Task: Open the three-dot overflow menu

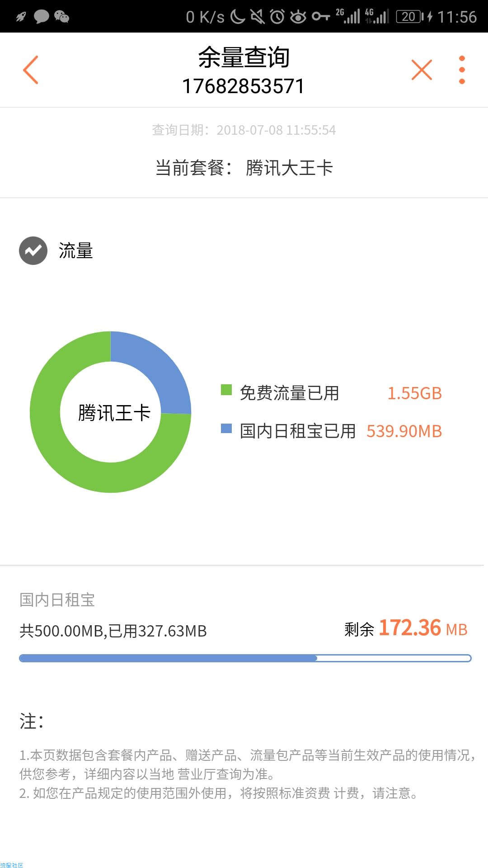Action: [x=462, y=70]
